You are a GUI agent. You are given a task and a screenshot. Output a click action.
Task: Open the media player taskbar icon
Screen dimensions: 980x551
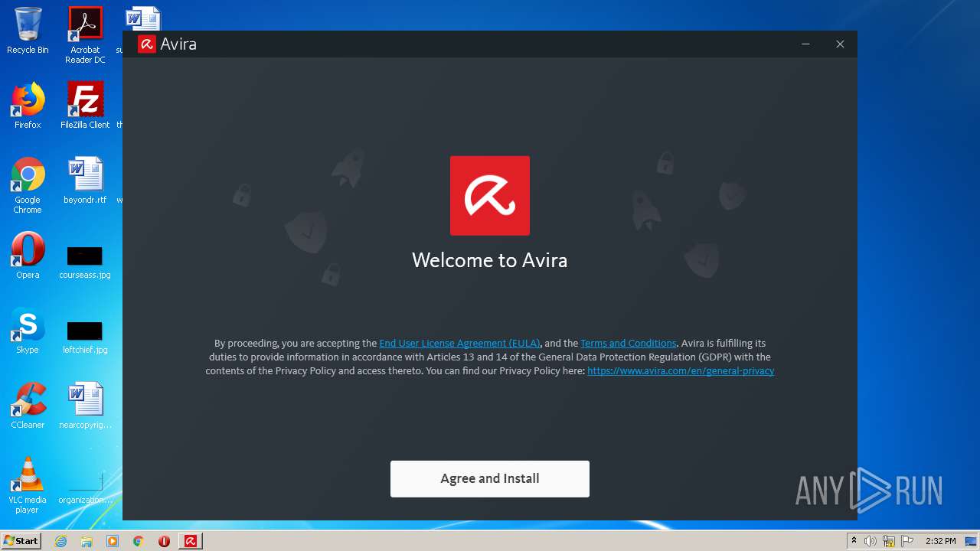pos(113,541)
